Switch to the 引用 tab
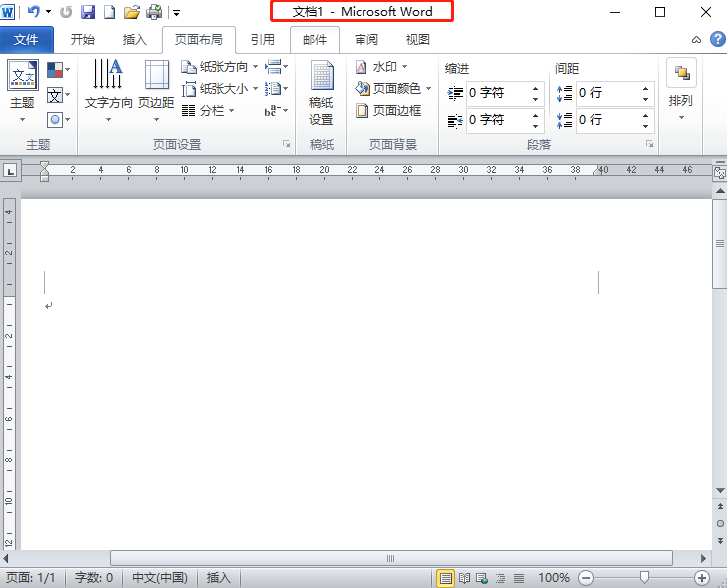The width and height of the screenshot is (727, 588). point(263,40)
